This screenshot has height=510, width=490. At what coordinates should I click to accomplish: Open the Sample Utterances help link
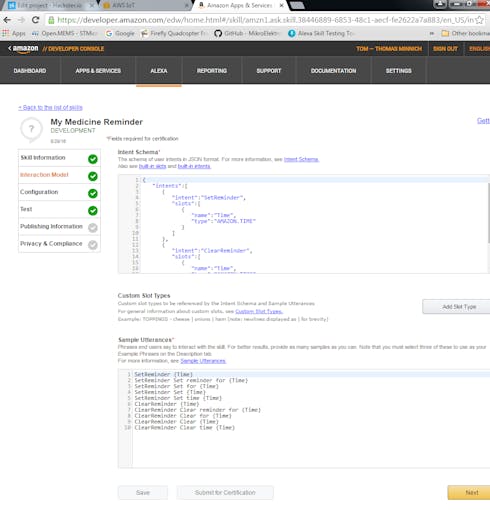click(203, 361)
